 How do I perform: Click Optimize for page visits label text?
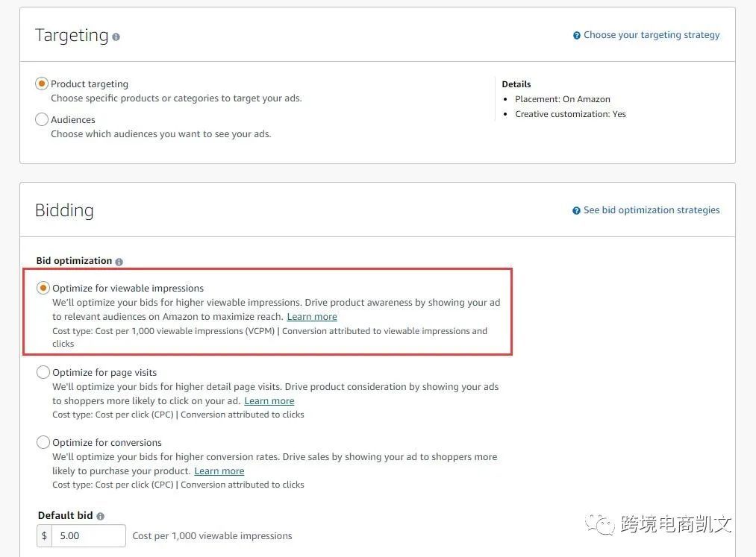[x=104, y=373]
